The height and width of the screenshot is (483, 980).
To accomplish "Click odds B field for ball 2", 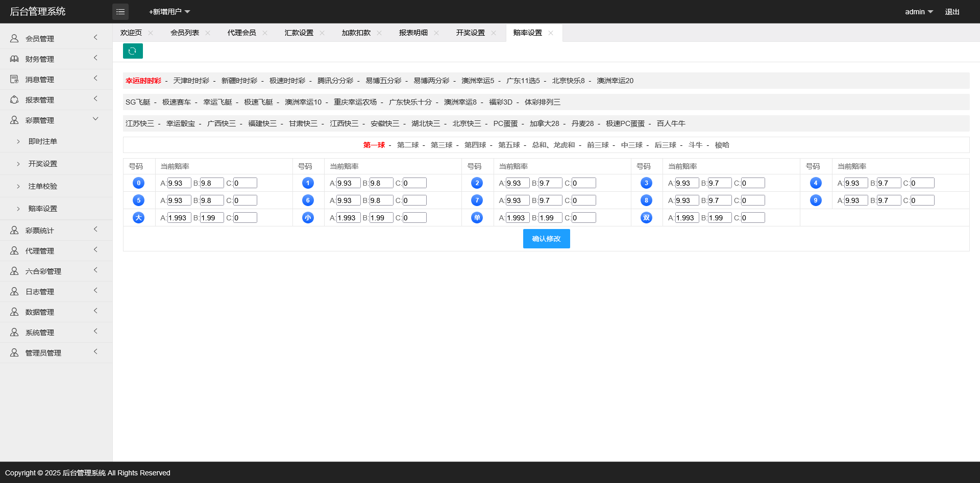I will pos(550,183).
